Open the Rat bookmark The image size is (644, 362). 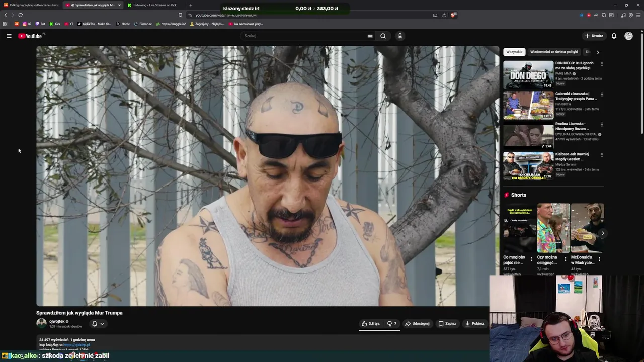[40, 24]
